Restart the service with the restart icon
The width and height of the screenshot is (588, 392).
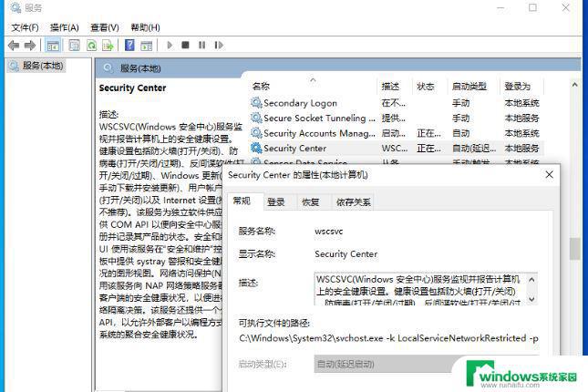[x=219, y=45]
